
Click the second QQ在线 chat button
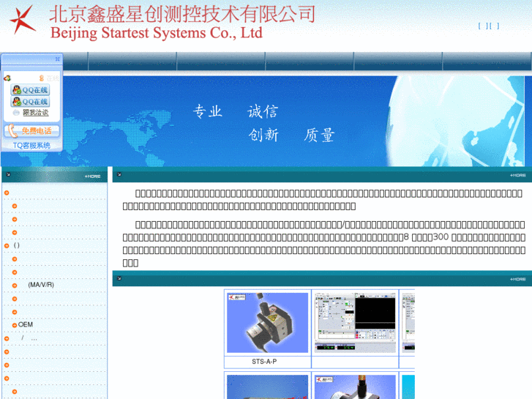pyautogui.click(x=31, y=102)
